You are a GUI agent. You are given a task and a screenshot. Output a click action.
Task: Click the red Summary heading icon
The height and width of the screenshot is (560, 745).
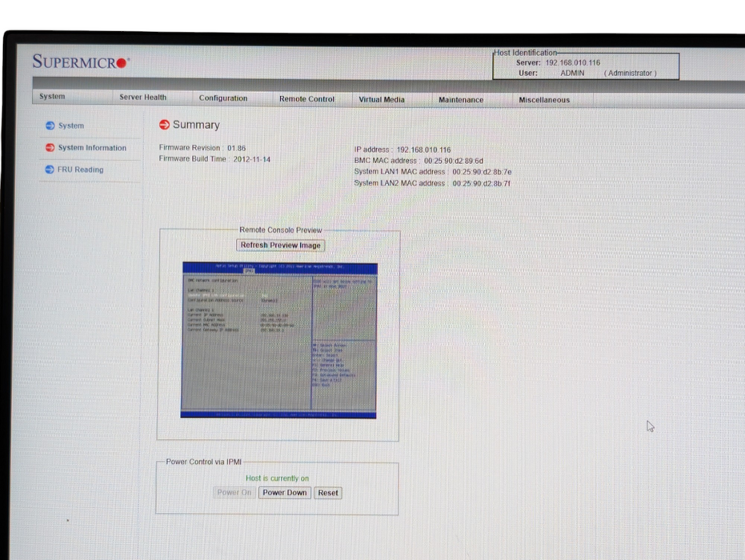(164, 125)
